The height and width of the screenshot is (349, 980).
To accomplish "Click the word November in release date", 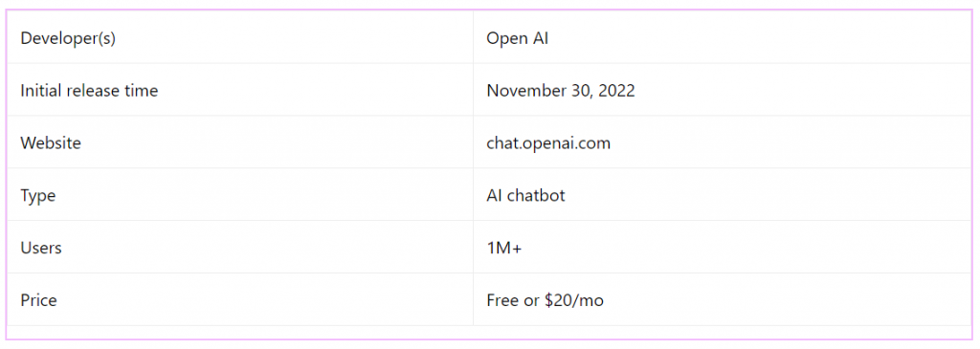I will tap(518, 91).
